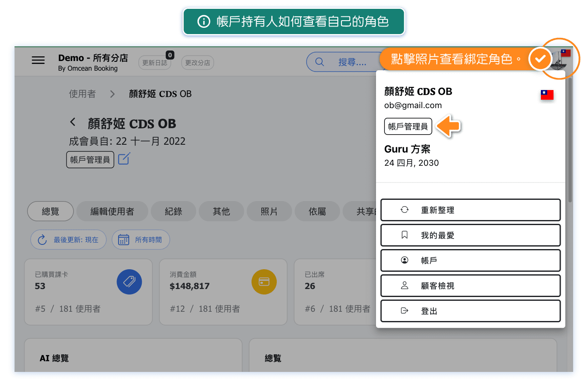The image size is (588, 382).
Task: Choose 顧客檢視 from the profile menu
Action: tap(470, 286)
